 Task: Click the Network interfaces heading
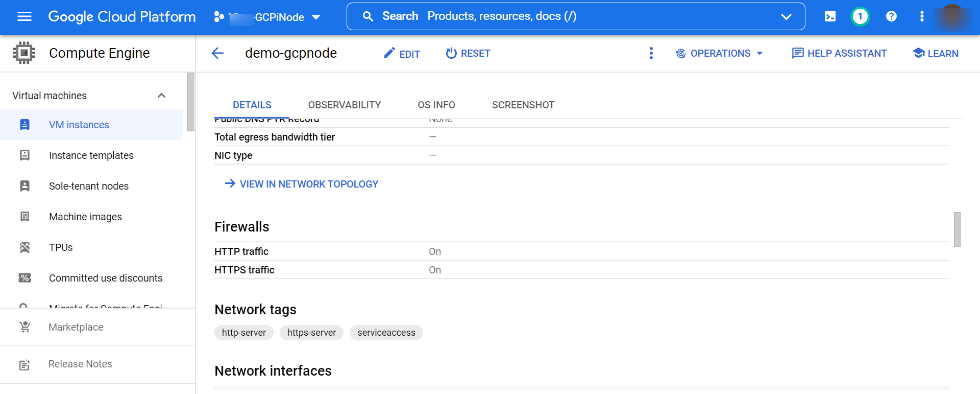(x=273, y=370)
